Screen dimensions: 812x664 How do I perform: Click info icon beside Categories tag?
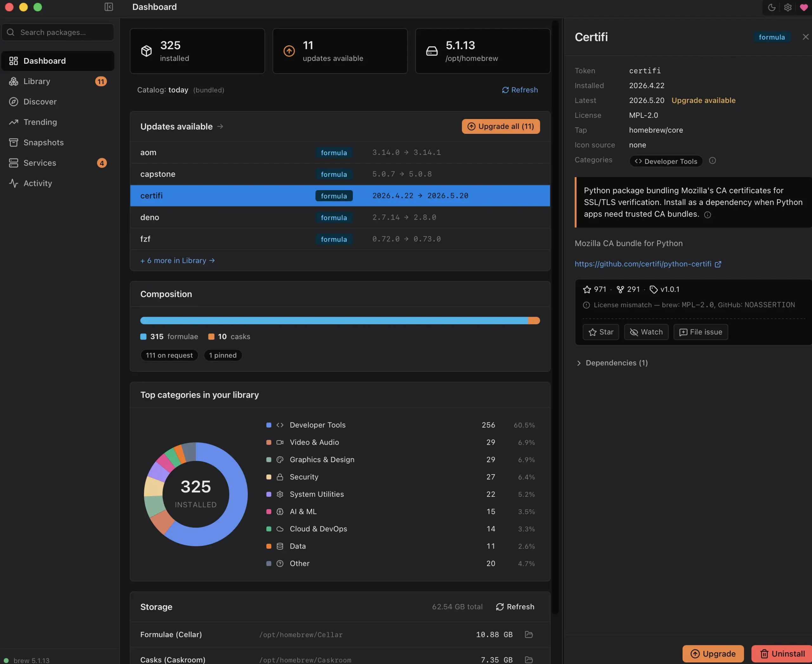coord(712,161)
